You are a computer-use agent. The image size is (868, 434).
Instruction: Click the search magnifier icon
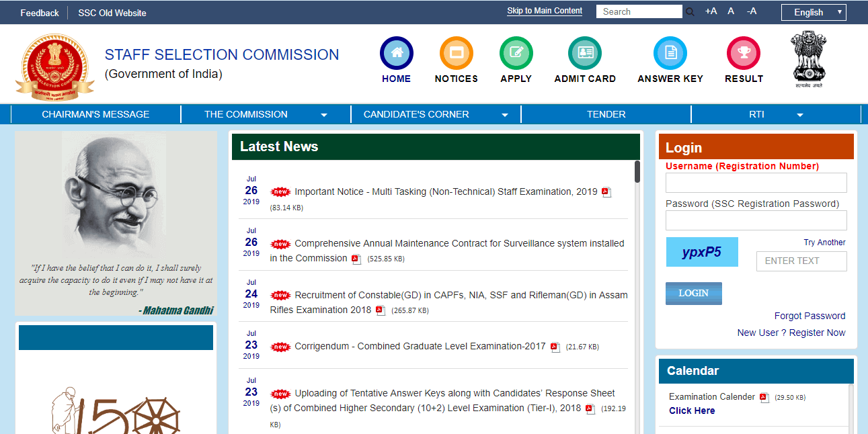(x=690, y=12)
